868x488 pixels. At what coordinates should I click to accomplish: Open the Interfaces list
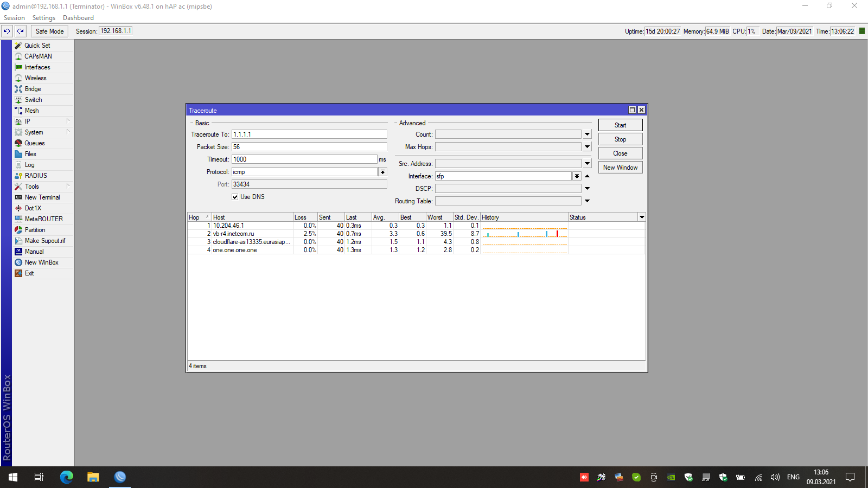(x=37, y=67)
